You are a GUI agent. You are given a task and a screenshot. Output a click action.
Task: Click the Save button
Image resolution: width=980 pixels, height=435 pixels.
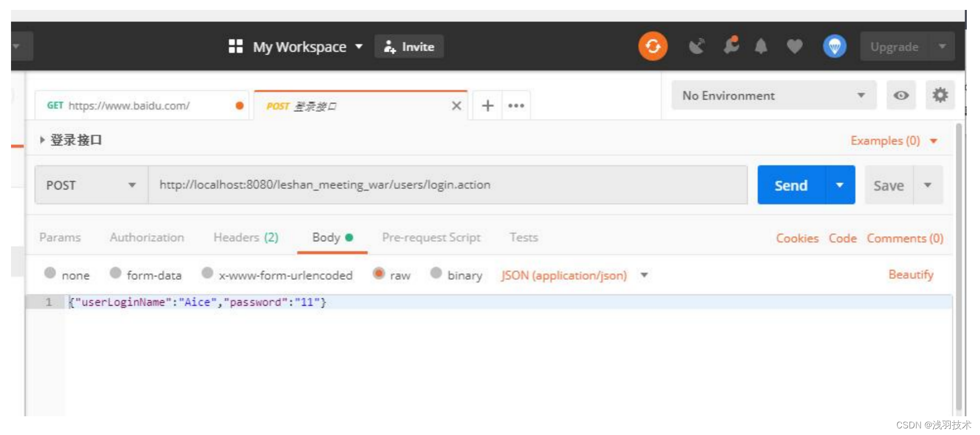889,186
